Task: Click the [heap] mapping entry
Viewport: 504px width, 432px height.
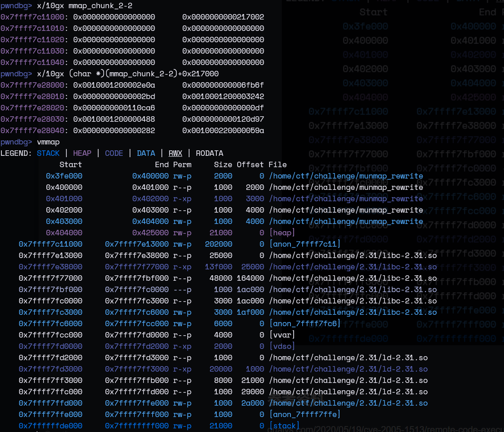Action: pos(282,233)
